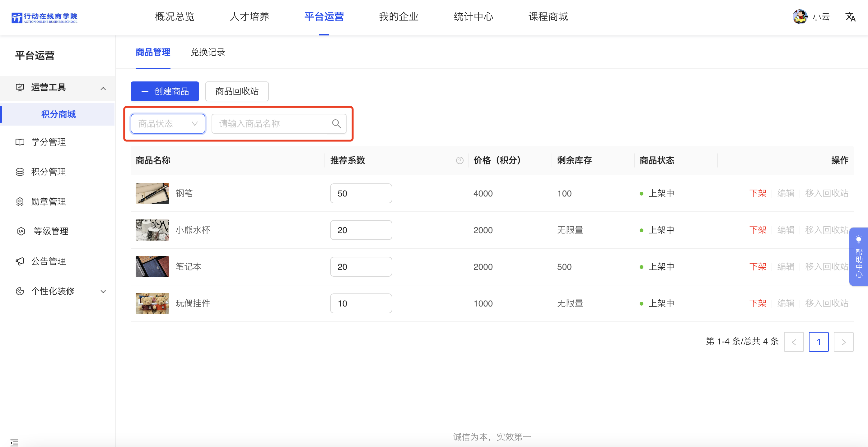Image resolution: width=868 pixels, height=447 pixels.
Task: Move 玩偶挂件 to the recycle bin
Action: pyautogui.click(x=827, y=303)
